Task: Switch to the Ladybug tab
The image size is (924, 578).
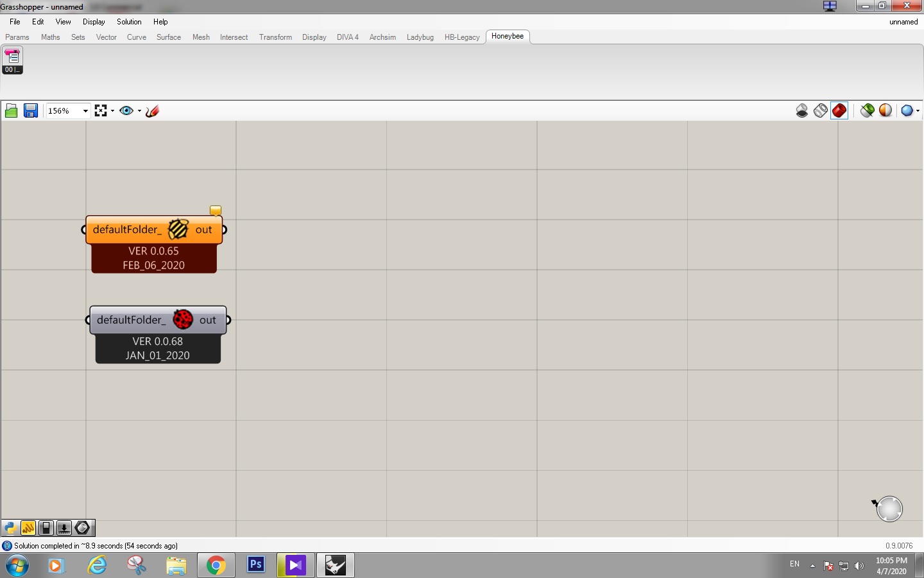Action: pos(420,37)
